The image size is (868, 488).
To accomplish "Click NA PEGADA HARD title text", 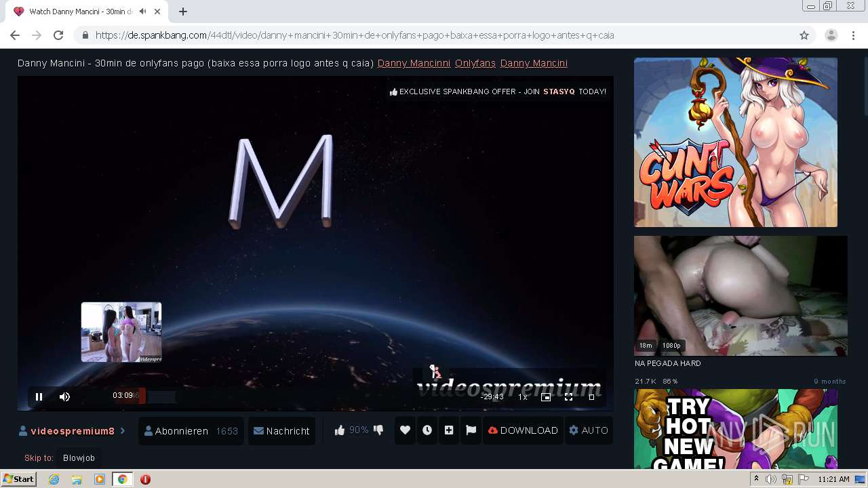I will tap(668, 363).
